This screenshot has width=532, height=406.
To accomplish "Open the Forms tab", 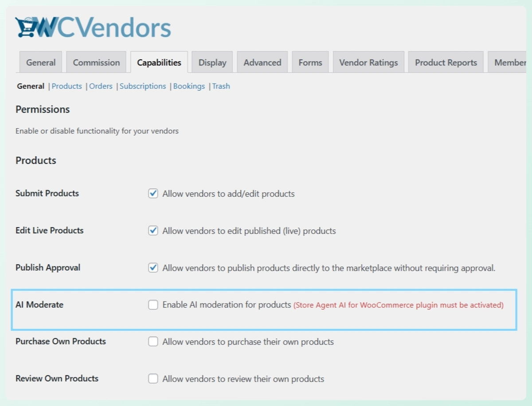I will pos(310,62).
